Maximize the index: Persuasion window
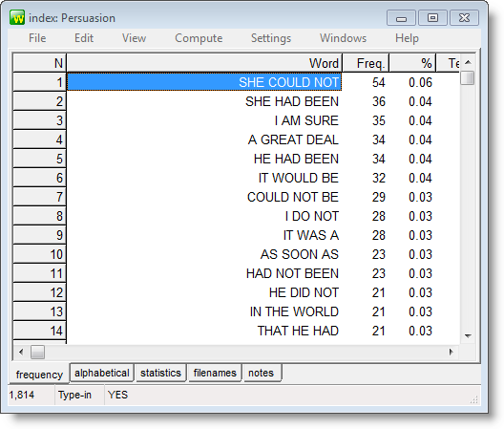504x429 pixels. point(432,18)
